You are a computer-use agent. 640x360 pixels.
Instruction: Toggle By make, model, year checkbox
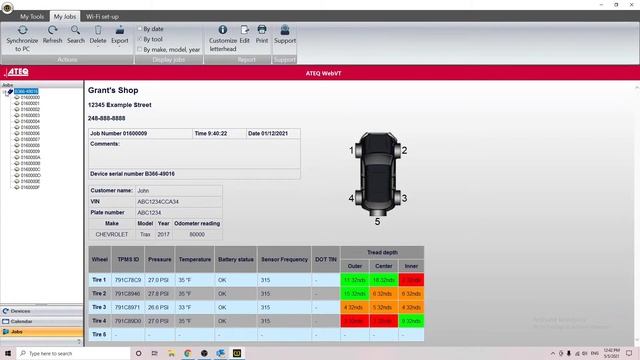140,49
